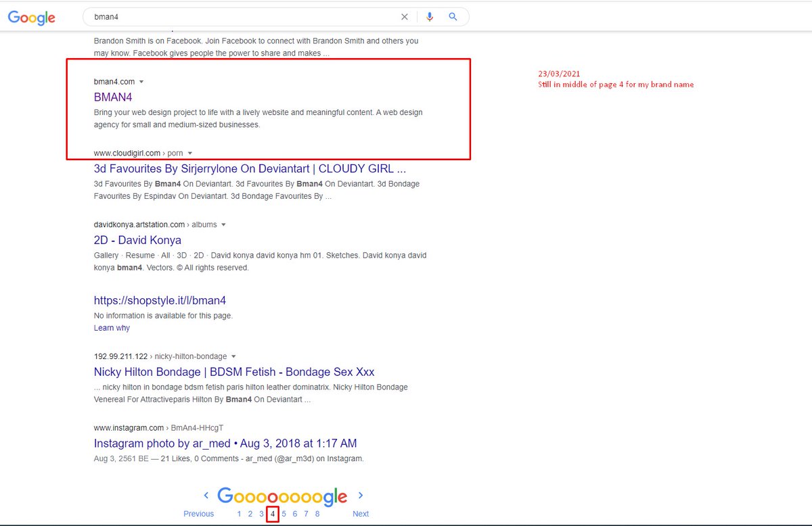The width and height of the screenshot is (812, 526).
Task: Click the www.cloudigirl.com URL text
Action: click(127, 153)
